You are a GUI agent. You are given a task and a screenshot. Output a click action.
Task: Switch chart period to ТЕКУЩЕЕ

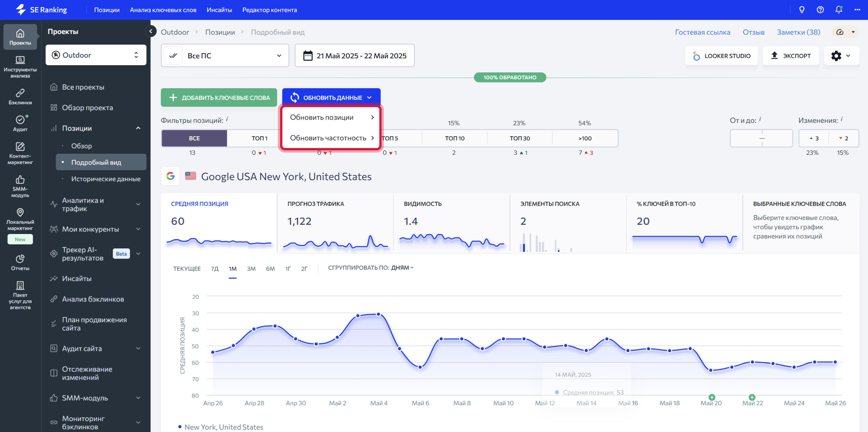(x=187, y=268)
